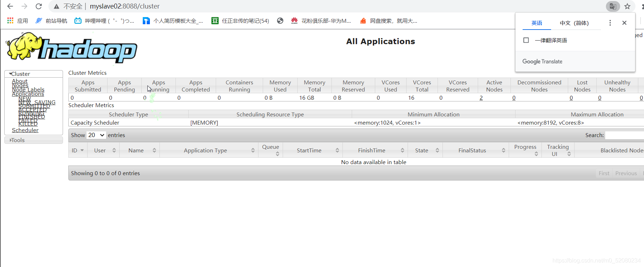
Task: Filter applications by NEW_SAVING state
Action: pyautogui.click(x=37, y=103)
